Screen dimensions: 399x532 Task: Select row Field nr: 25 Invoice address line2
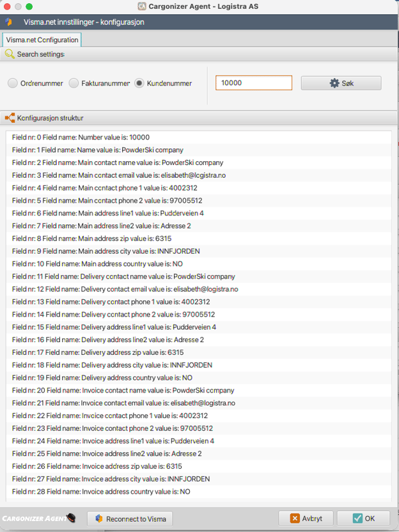click(199, 453)
